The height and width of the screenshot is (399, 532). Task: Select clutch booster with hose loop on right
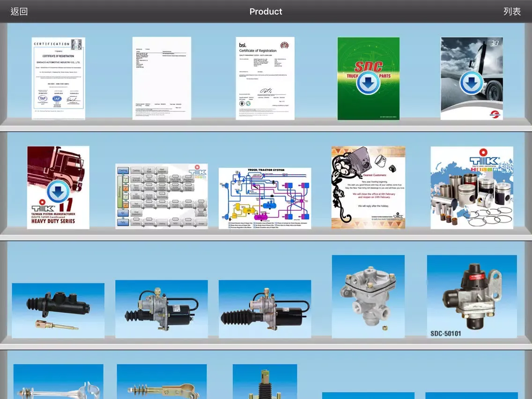[162, 309]
